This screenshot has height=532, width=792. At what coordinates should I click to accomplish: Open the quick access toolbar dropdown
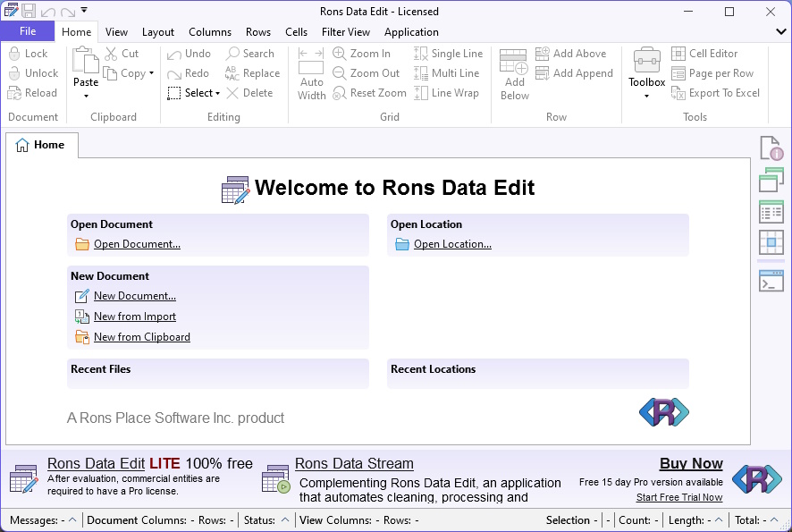coord(84,10)
